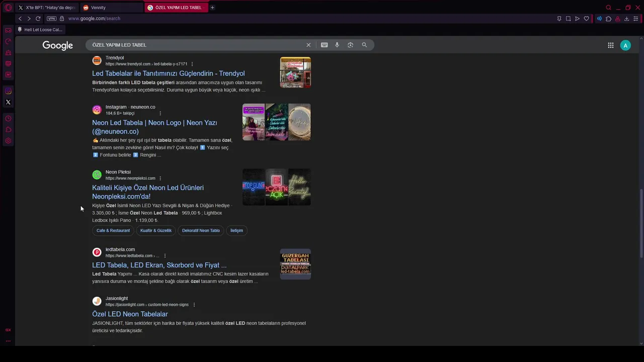Submit search with Google magnifier icon
Image resolution: width=644 pixels, height=362 pixels.
[364, 45]
